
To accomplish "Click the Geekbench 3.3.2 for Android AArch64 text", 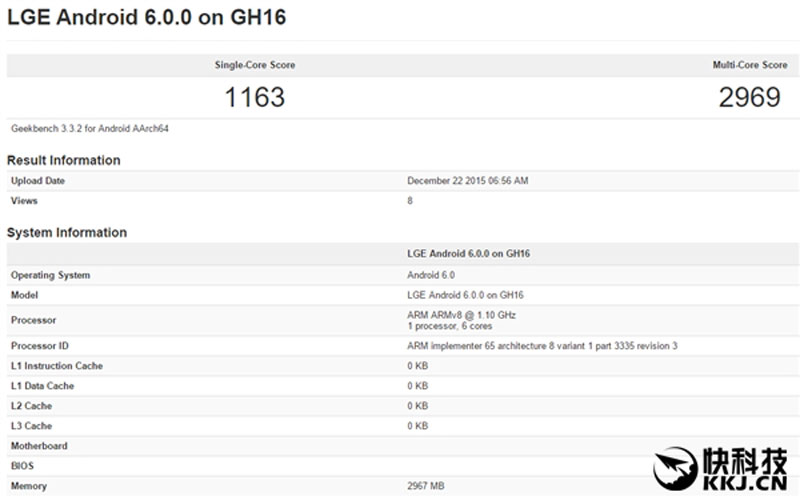I will pyautogui.click(x=90, y=129).
